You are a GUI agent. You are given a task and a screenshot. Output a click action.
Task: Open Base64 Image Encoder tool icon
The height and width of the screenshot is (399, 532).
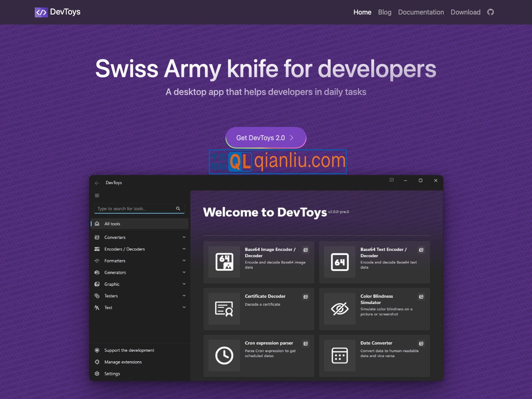tap(224, 262)
